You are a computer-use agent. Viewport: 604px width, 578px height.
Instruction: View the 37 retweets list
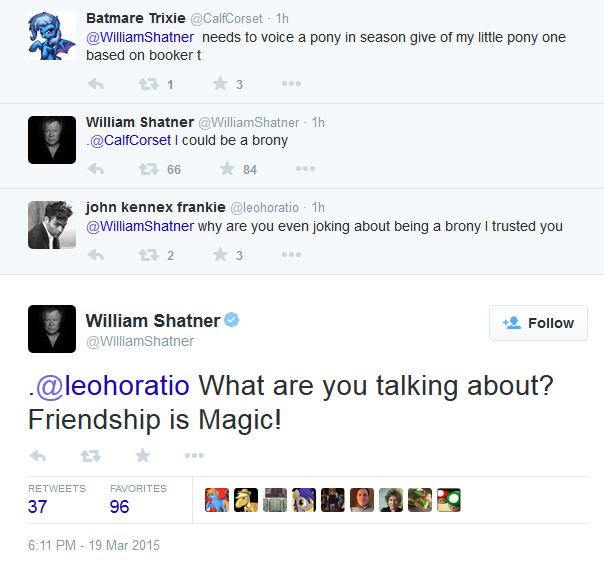point(38,507)
